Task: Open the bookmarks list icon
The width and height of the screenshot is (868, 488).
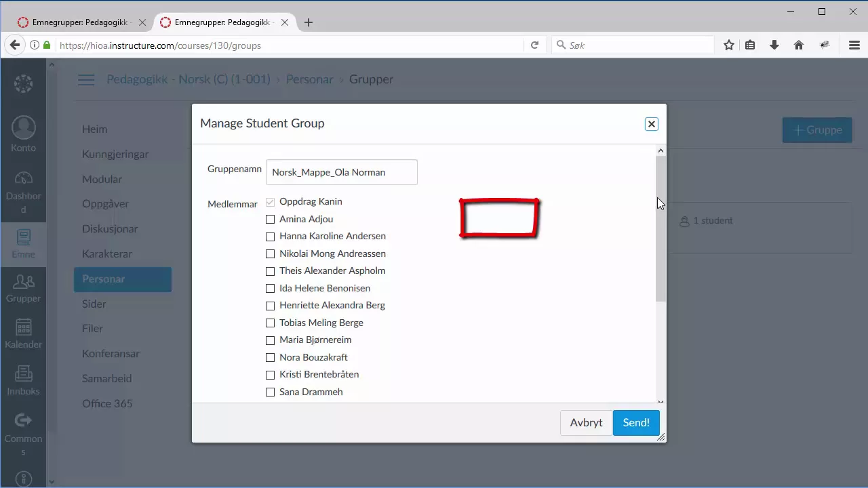Action: tap(750, 45)
